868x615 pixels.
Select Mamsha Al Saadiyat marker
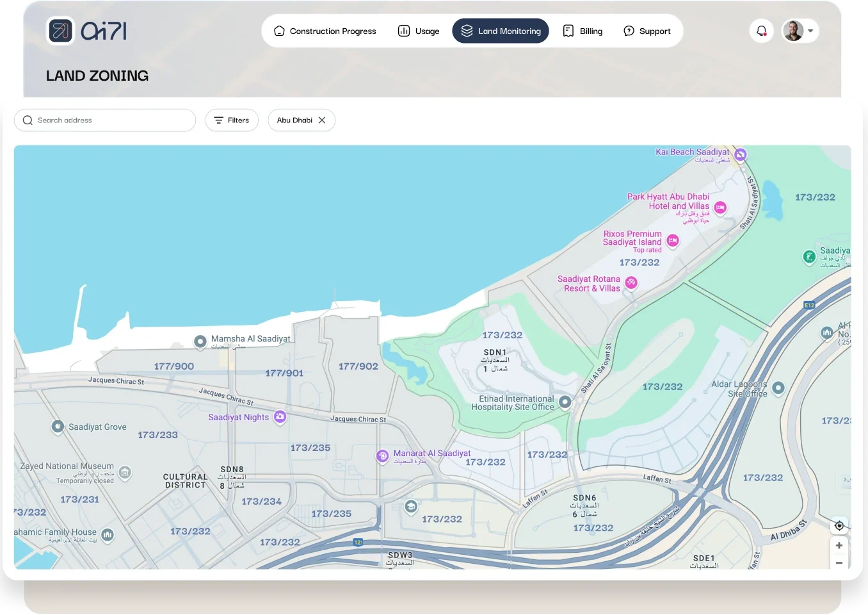(200, 341)
